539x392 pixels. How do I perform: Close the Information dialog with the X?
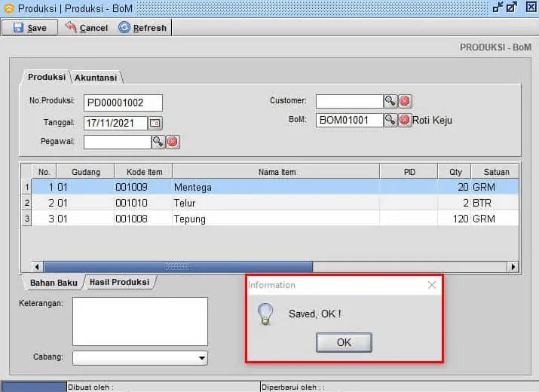click(432, 285)
